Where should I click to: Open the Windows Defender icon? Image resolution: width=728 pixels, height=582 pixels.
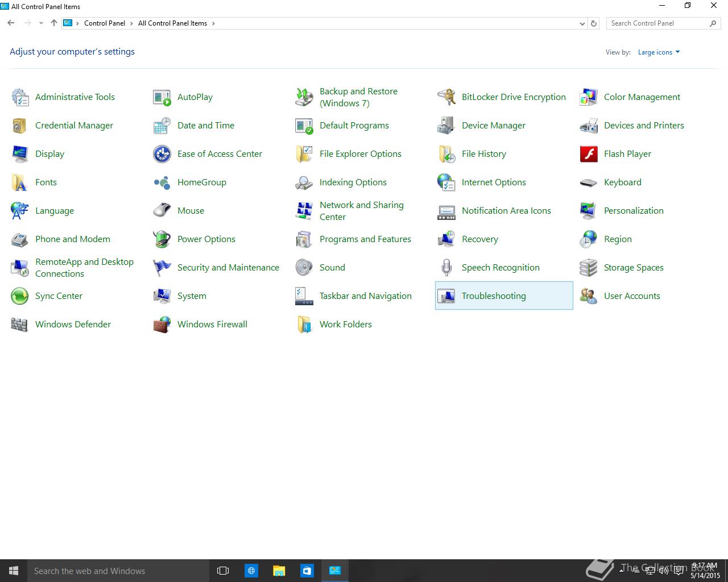coord(20,325)
